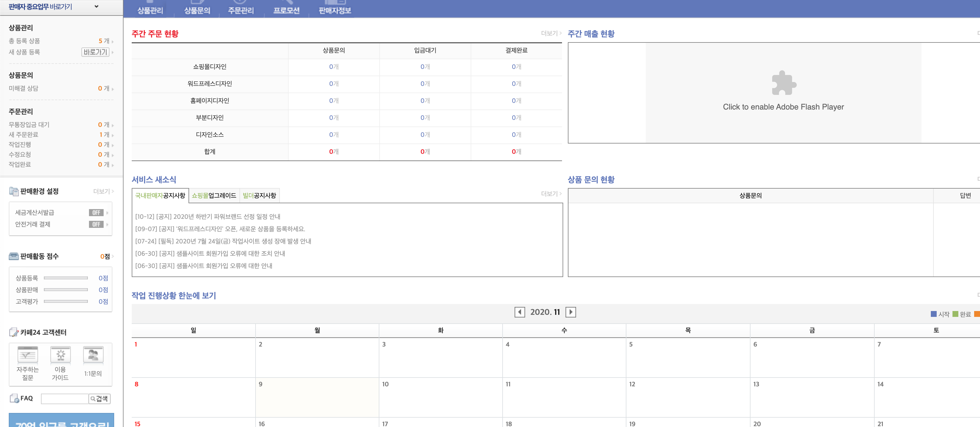
Task: Expand 새 주문완료 count arrow
Action: coord(113,135)
